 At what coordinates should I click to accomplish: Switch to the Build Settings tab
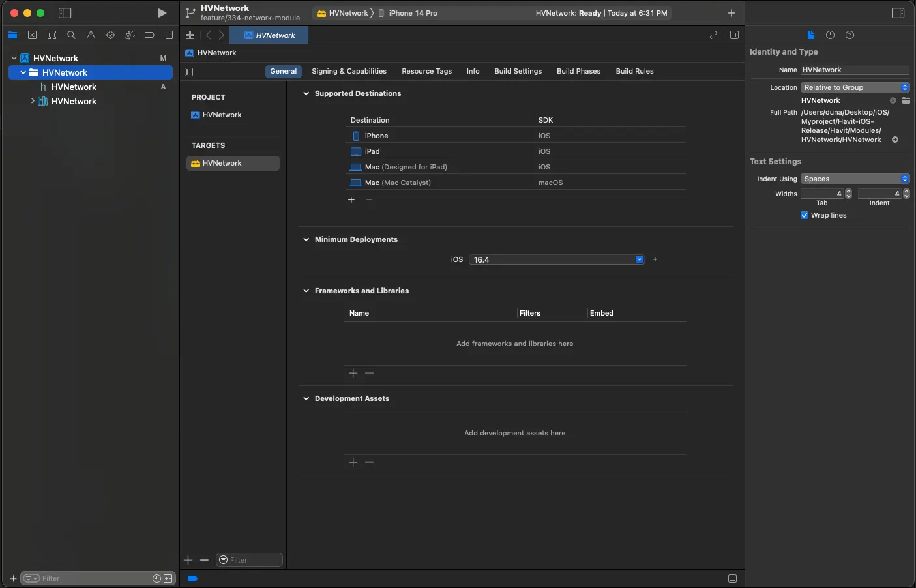tap(518, 71)
